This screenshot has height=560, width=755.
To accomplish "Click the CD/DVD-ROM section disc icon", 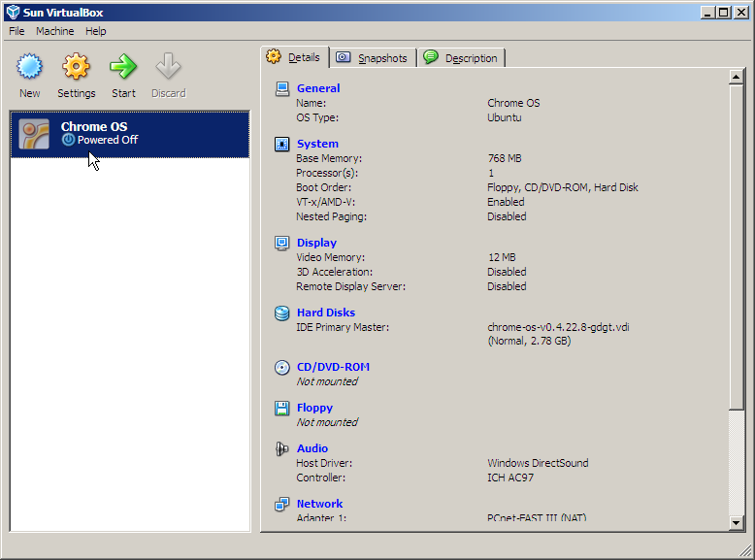I will (281, 368).
